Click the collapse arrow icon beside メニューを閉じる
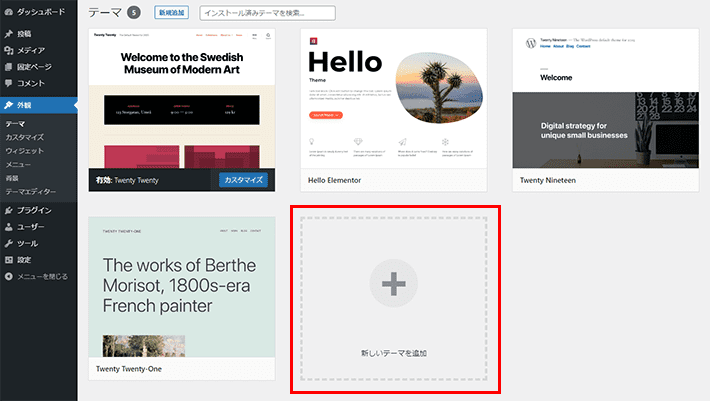 tap(8, 277)
